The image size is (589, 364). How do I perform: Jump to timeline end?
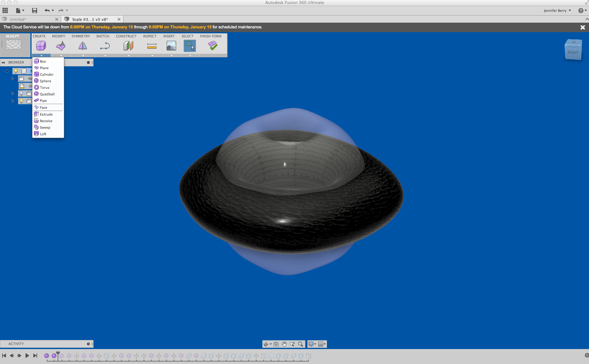(x=35, y=355)
